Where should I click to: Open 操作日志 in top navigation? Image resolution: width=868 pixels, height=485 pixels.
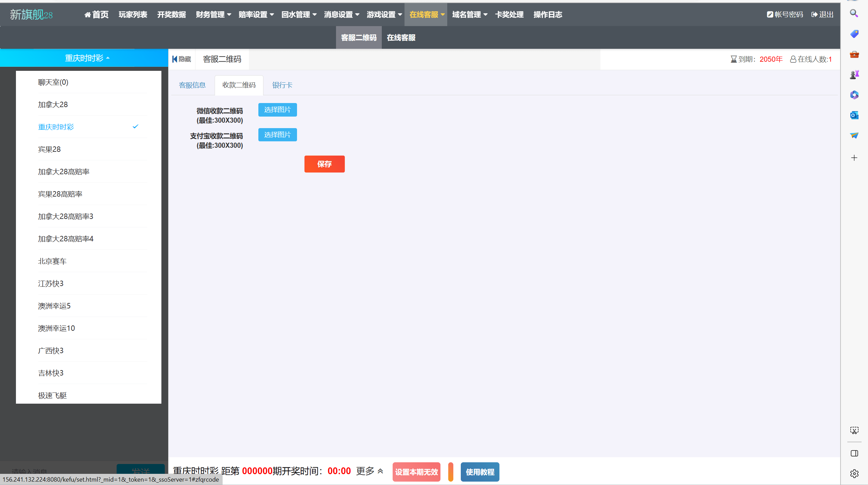pos(548,15)
